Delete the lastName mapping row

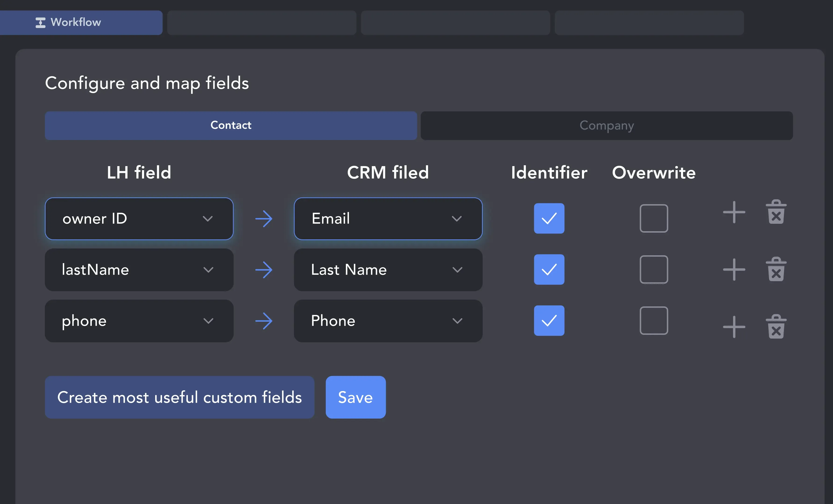point(776,269)
